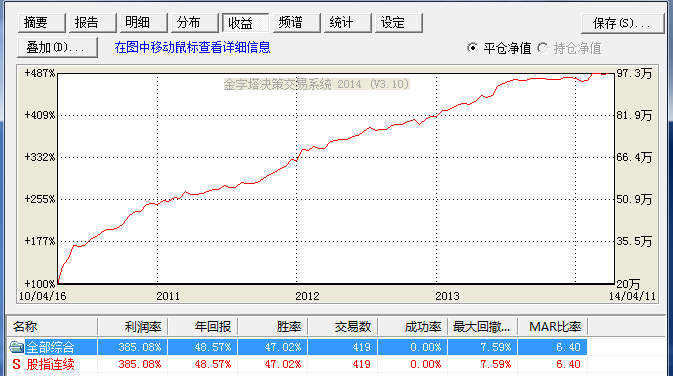673x376 pixels.
Task: Switch to the 报告 tab
Action: [x=92, y=23]
